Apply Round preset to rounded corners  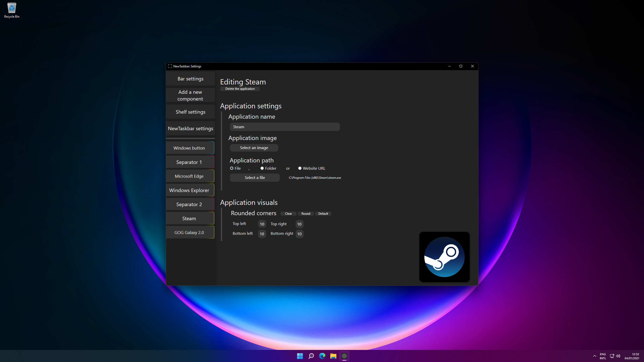(x=305, y=213)
